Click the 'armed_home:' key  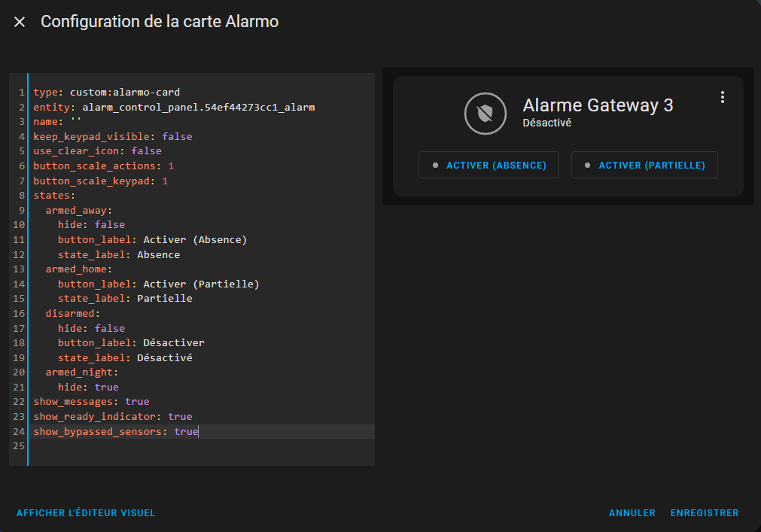[x=79, y=269]
